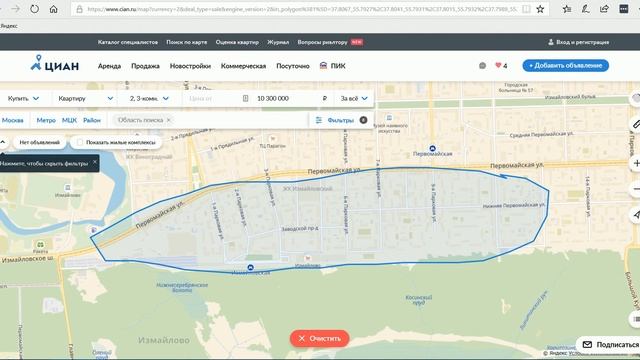Open the МЦК filter
640x360 pixels.
click(x=69, y=120)
